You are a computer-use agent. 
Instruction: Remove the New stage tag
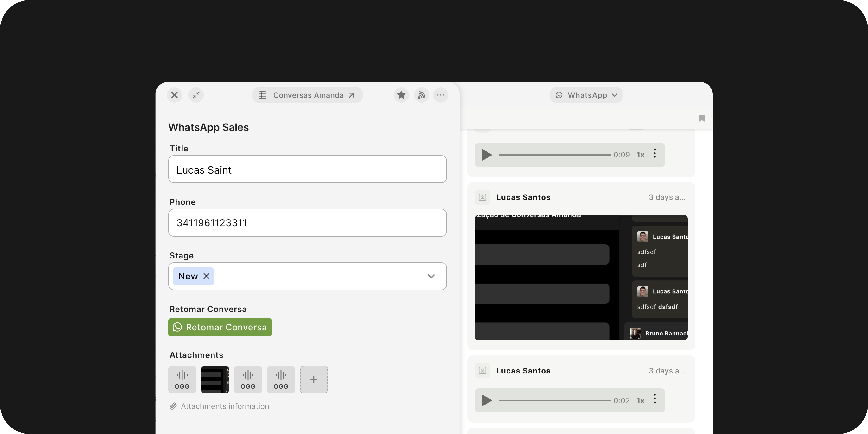coord(207,276)
